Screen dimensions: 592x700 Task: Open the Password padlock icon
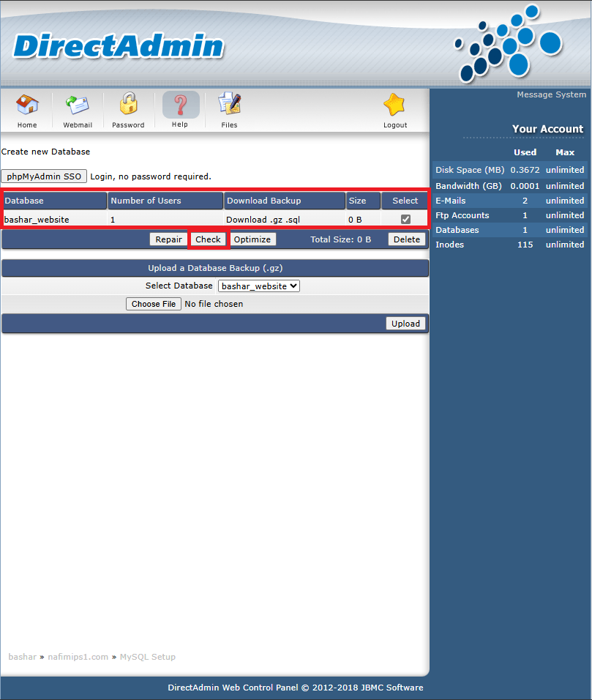click(x=129, y=104)
